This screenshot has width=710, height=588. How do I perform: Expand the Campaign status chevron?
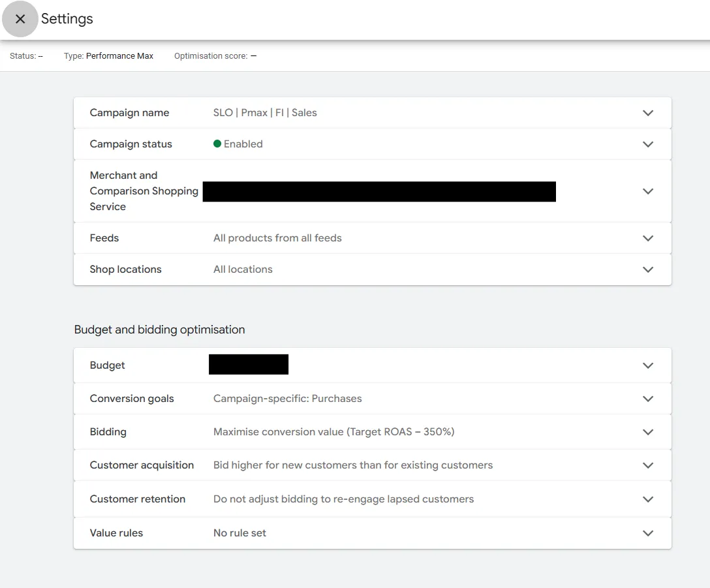[x=647, y=144]
